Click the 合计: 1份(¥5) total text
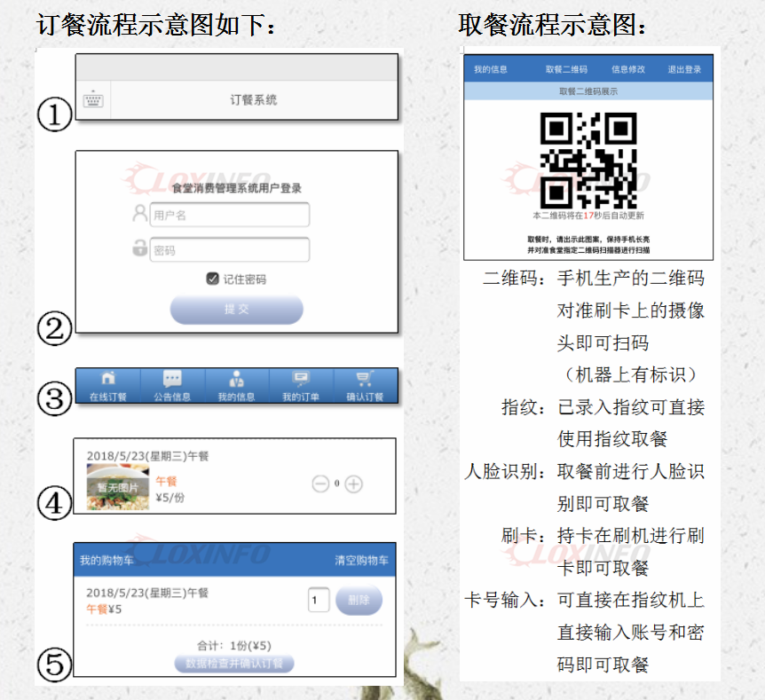The height and width of the screenshot is (700, 765). (x=234, y=645)
